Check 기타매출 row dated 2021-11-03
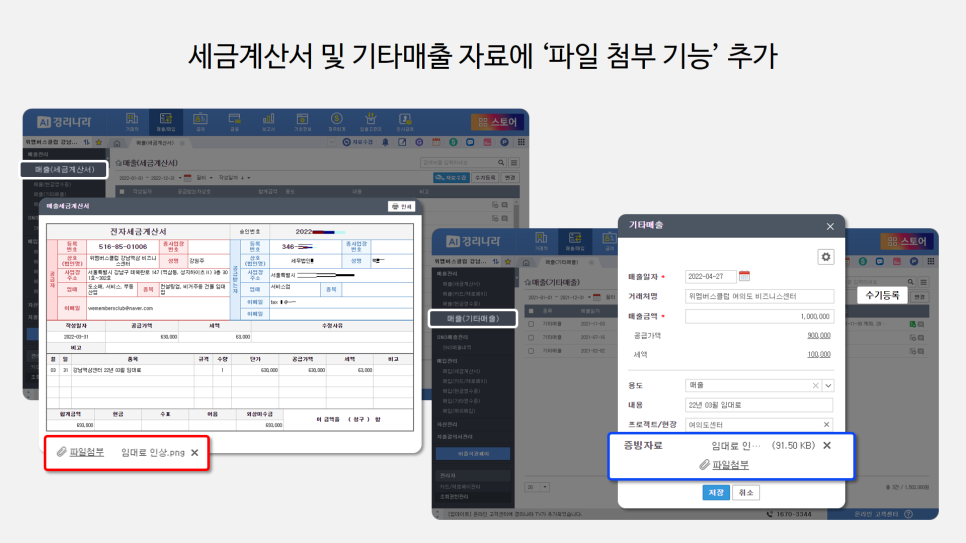Viewport: 966px width, 543px height. [531, 324]
